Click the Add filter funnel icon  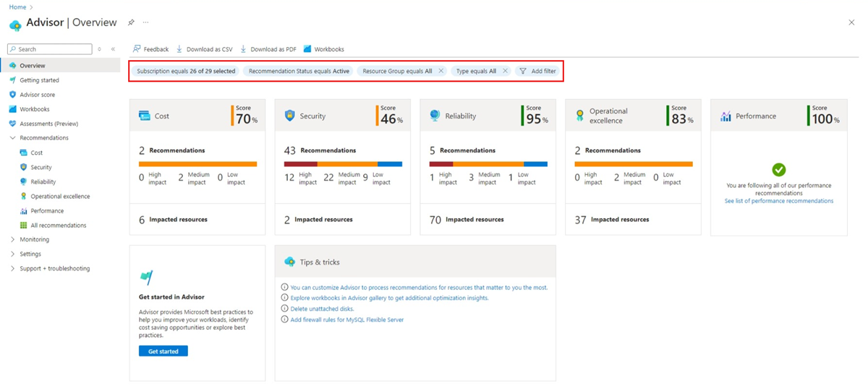pyautogui.click(x=523, y=72)
